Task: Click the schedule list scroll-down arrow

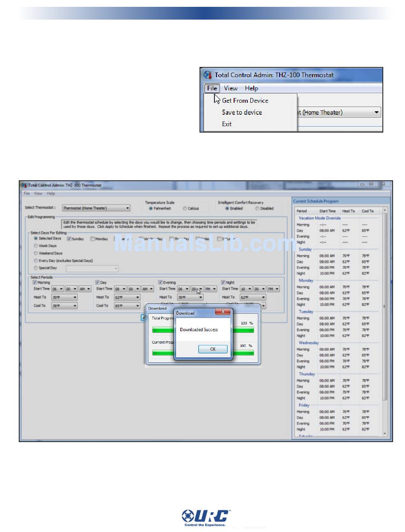Action: point(385,433)
